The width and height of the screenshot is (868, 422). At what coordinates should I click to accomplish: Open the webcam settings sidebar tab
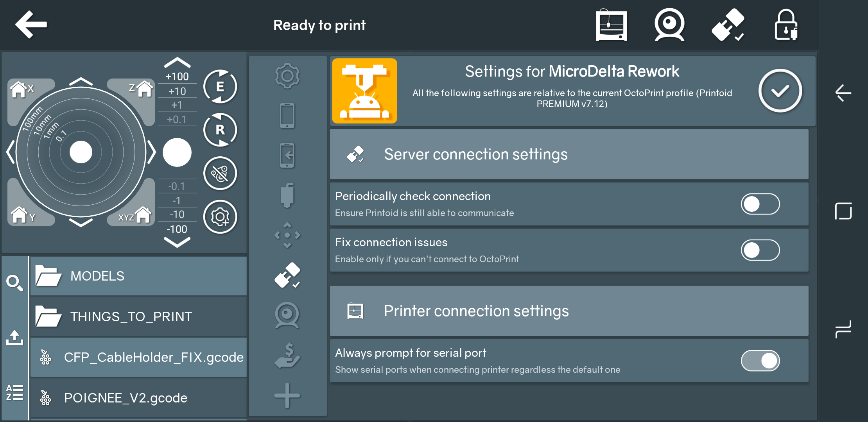click(x=287, y=315)
